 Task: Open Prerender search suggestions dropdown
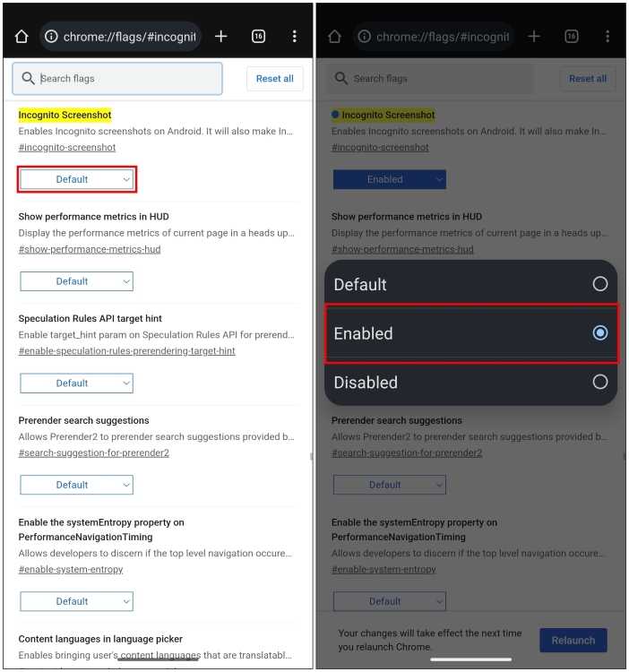point(77,485)
